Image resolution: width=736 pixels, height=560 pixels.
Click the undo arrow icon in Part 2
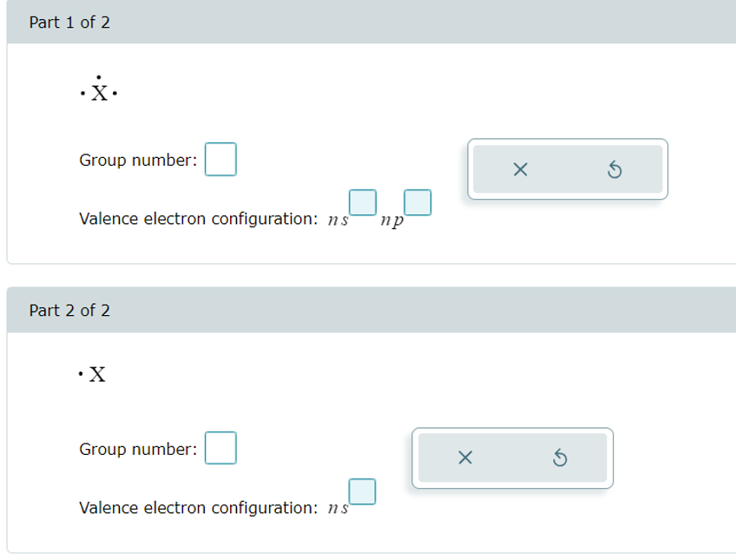(561, 458)
